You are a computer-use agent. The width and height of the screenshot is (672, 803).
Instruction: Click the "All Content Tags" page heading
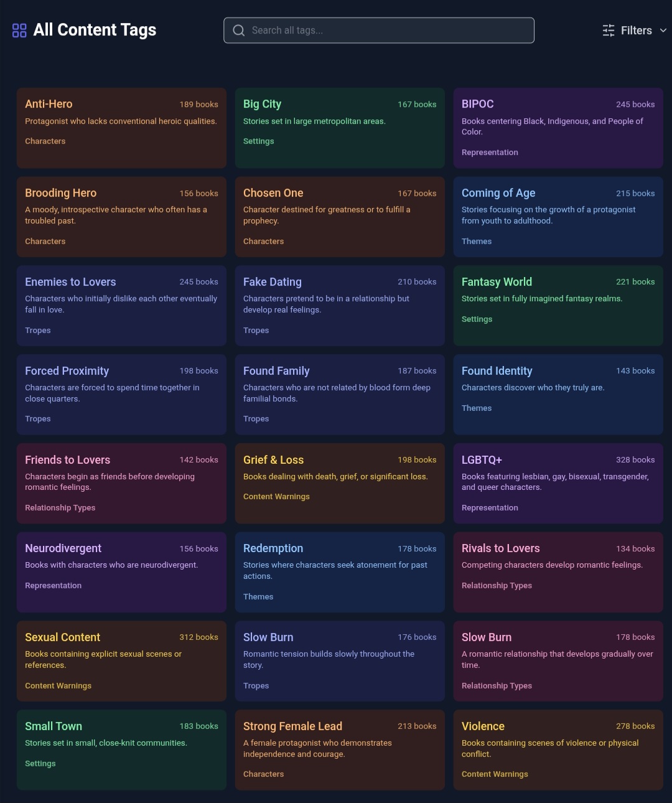point(95,30)
